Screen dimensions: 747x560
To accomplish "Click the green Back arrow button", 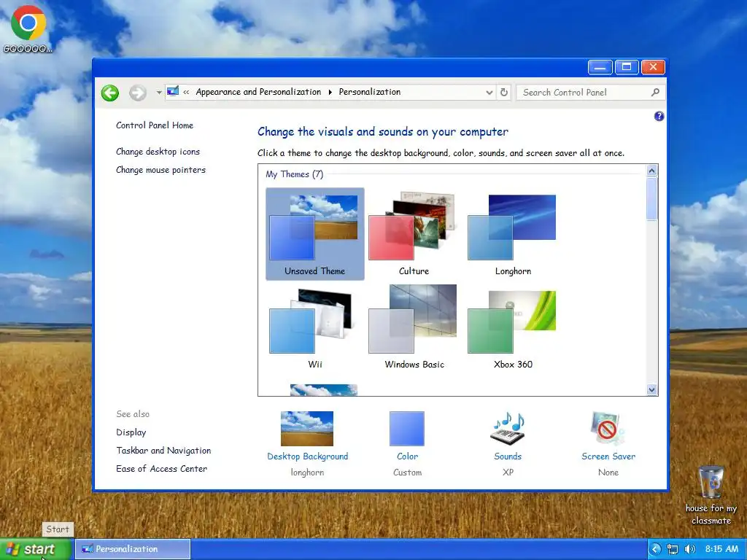I will pyautogui.click(x=110, y=93).
